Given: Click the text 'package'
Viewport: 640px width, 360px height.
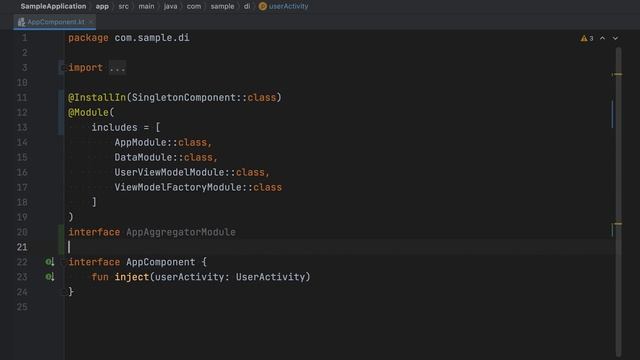Looking at the screenshot, I should click(x=88, y=38).
